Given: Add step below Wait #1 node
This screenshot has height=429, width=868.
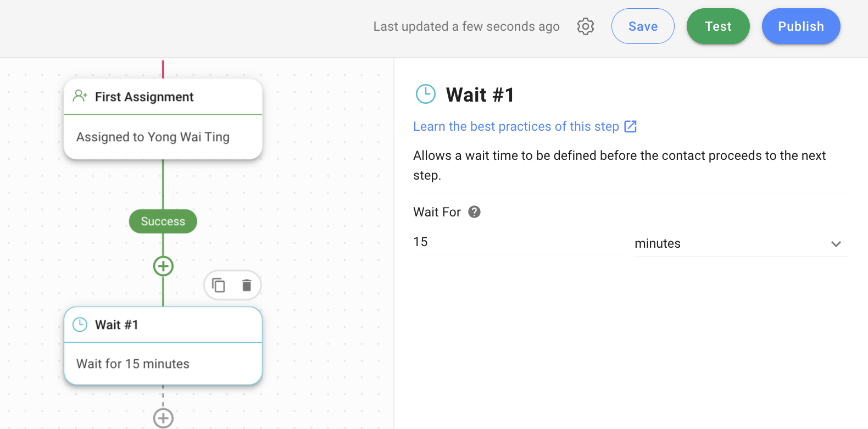Looking at the screenshot, I should [x=163, y=418].
